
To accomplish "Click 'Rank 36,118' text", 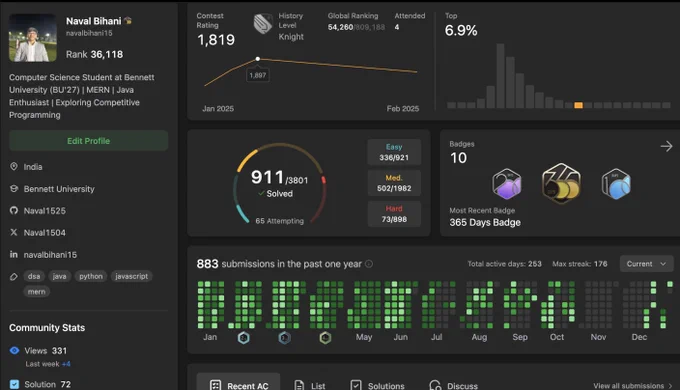I will (95, 54).
